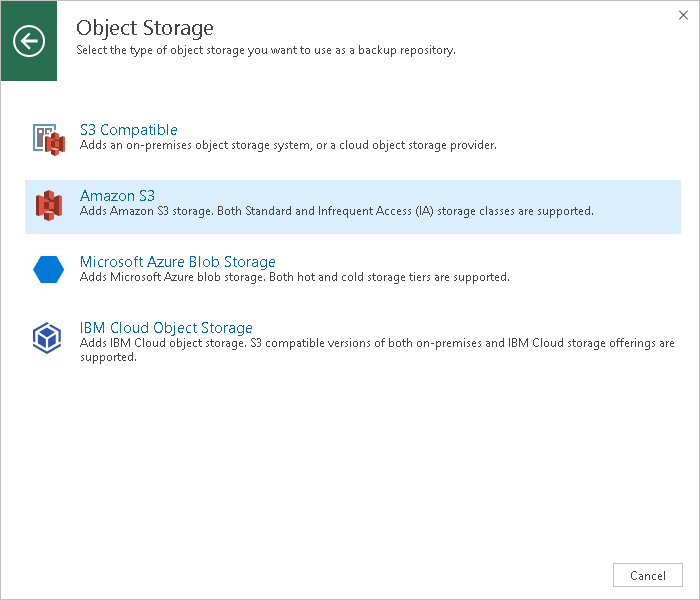Click the Azure hot and cold tiers description
Screen dimensions: 700x600
pyautogui.click(x=294, y=277)
